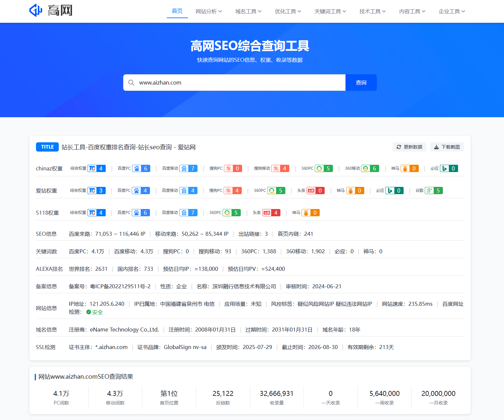Click the Sogou icon in chinaz 搜狗移动
This screenshot has height=420, width=504.
[x=276, y=168]
